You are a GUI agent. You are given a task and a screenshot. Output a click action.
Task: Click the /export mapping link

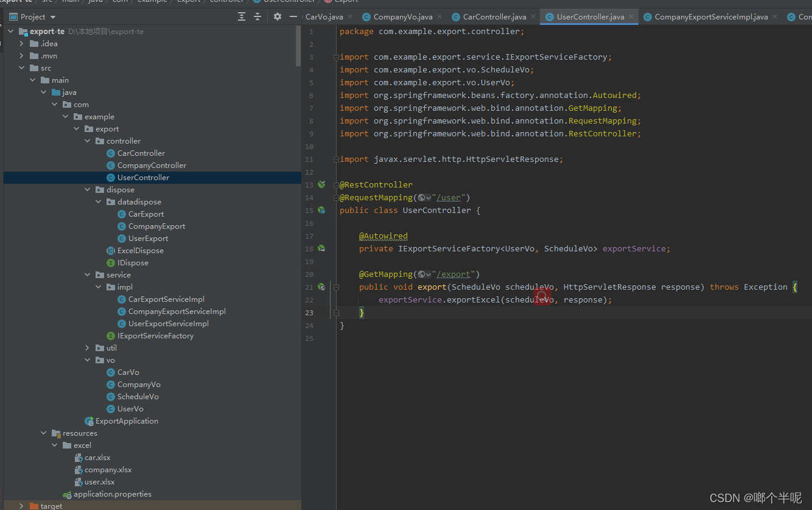(x=453, y=274)
